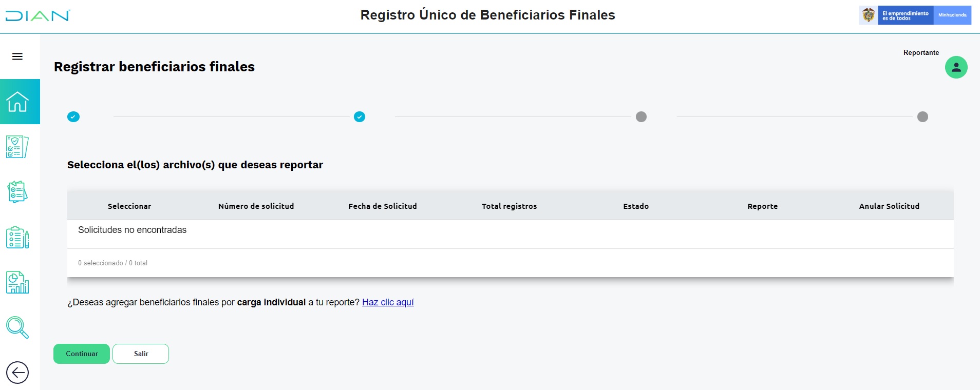Open the report chart sidebar icon
980x390 pixels.
(17, 282)
